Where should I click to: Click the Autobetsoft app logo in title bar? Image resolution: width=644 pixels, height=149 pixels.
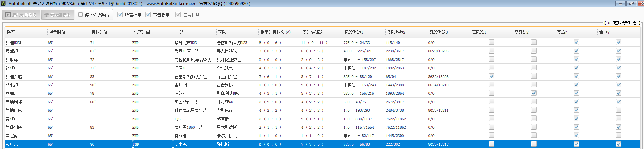point(3,4)
